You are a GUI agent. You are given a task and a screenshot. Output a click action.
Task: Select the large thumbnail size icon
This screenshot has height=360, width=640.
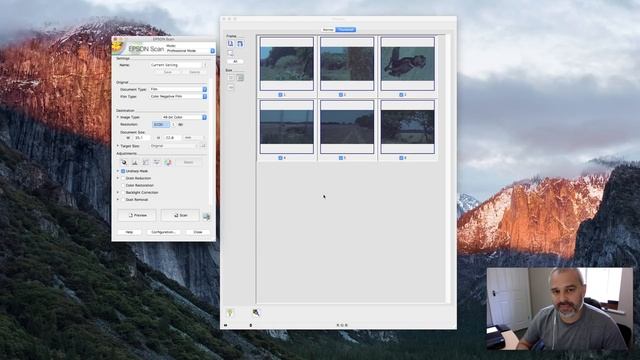240,77
